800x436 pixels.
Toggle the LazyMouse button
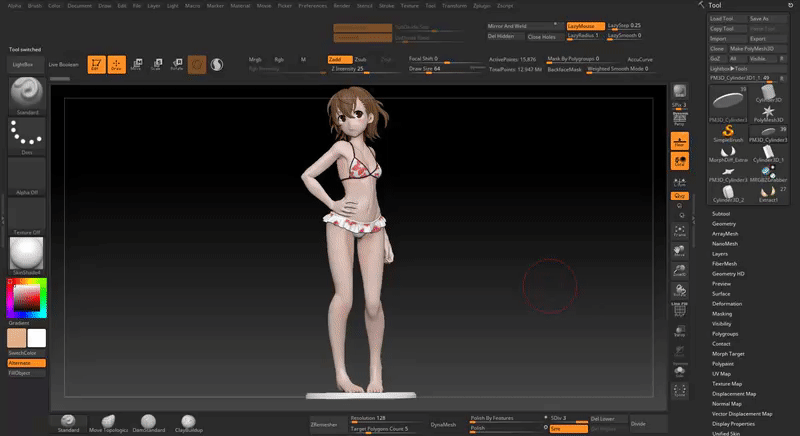(x=585, y=26)
